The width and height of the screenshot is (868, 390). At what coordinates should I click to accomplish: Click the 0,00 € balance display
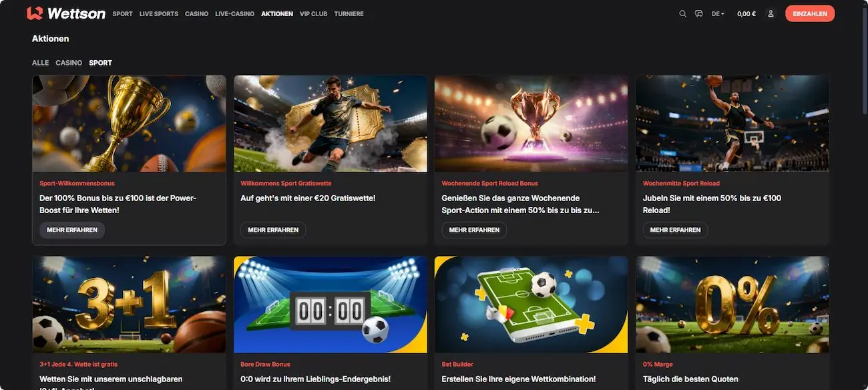[746, 13]
